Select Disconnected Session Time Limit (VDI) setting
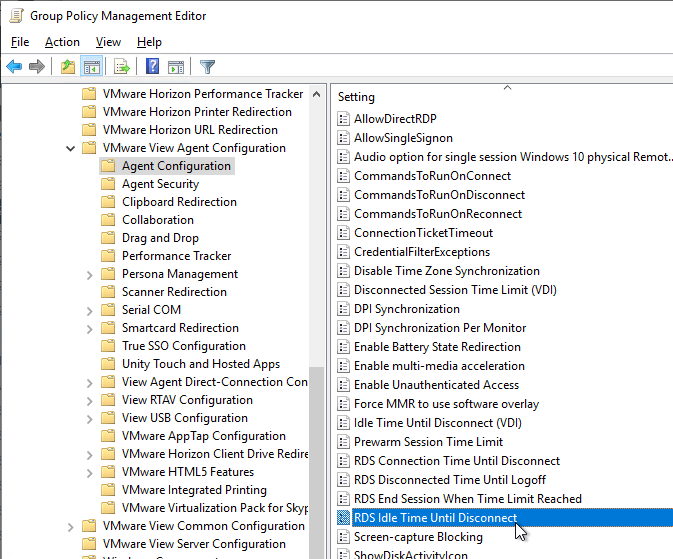This screenshot has height=559, width=673. (x=455, y=290)
